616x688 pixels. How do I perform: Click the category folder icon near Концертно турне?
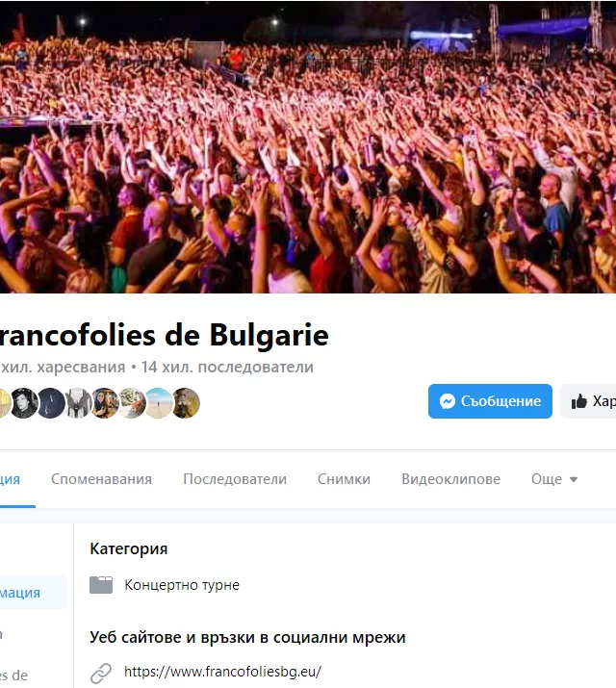(x=101, y=585)
